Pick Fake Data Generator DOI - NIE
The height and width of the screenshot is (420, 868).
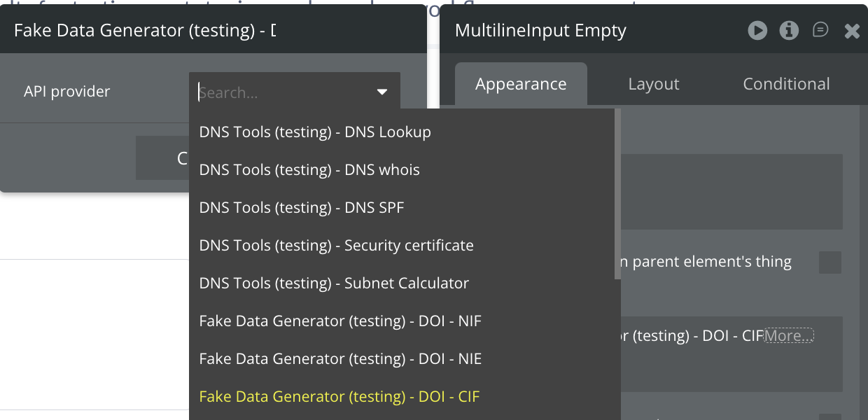(340, 359)
